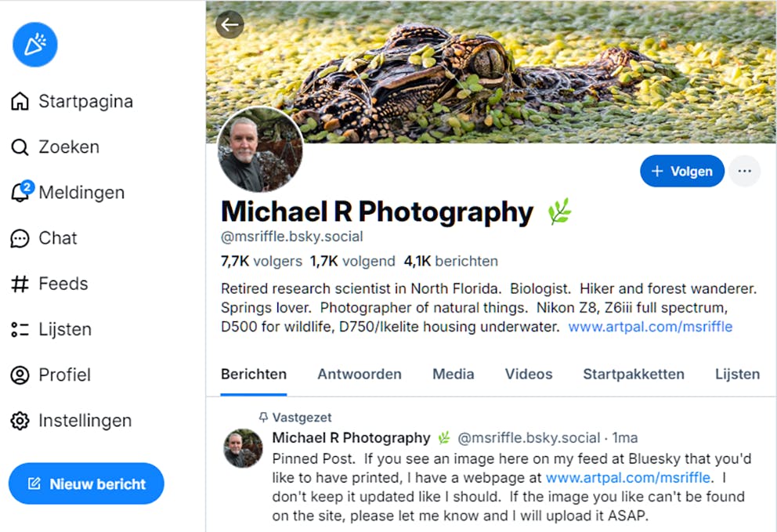This screenshot has height=532, width=777.
Task: Open the Instellingen gear icon
Action: (20, 421)
